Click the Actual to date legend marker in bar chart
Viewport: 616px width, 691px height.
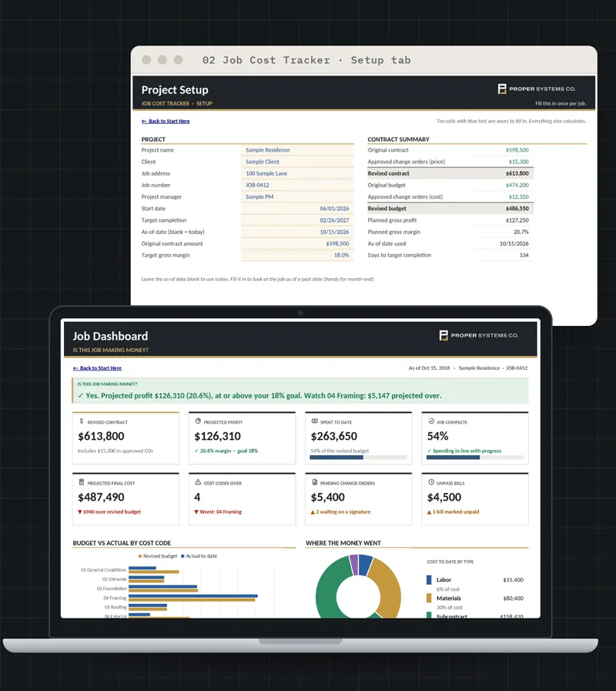tap(182, 556)
